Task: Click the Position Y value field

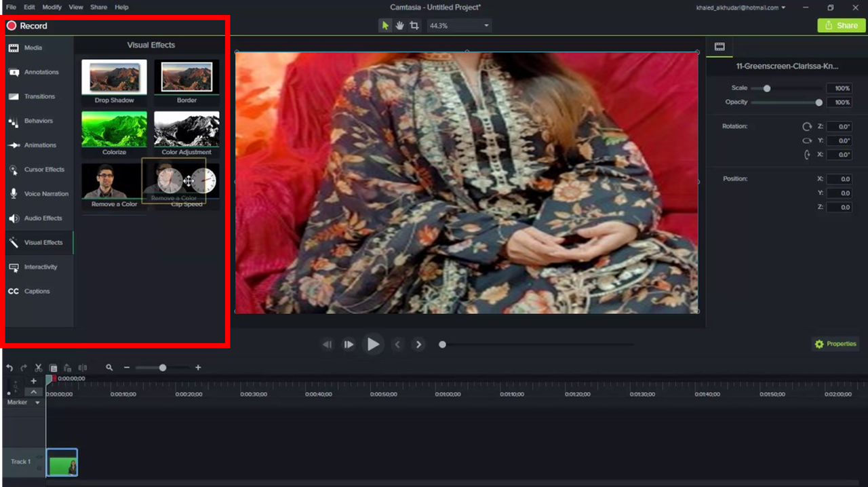Action: pos(840,193)
